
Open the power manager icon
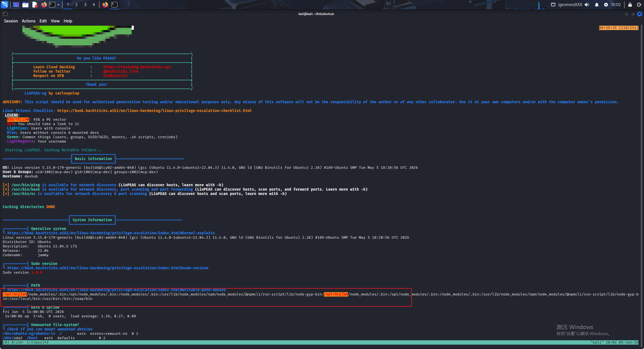point(606,5)
